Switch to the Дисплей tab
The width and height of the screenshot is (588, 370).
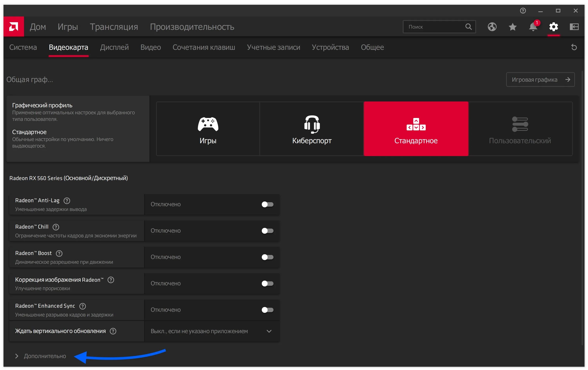click(114, 47)
